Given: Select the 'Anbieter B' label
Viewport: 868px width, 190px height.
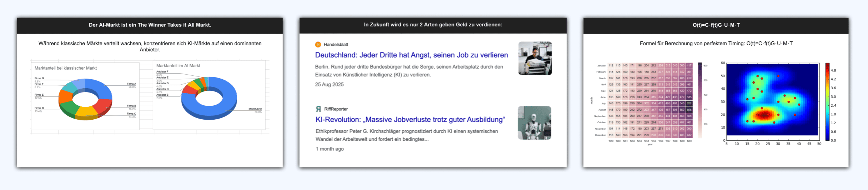Looking at the screenshot, I should coord(162,95).
